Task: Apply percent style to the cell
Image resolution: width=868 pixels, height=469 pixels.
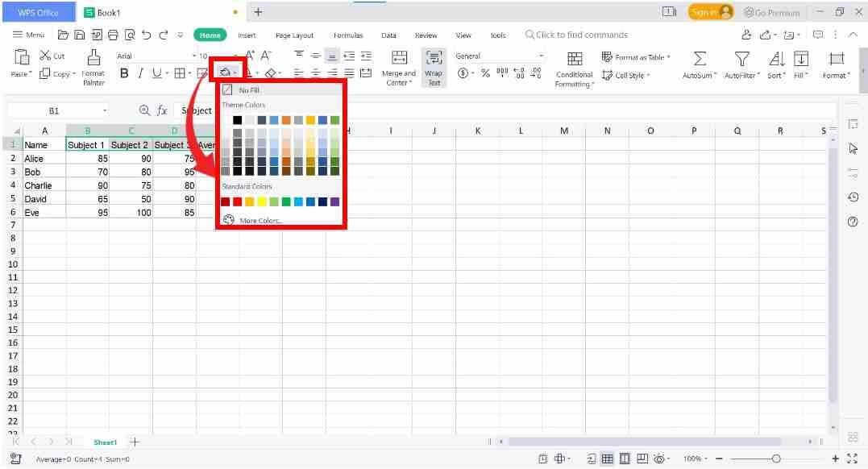Action: (484, 73)
